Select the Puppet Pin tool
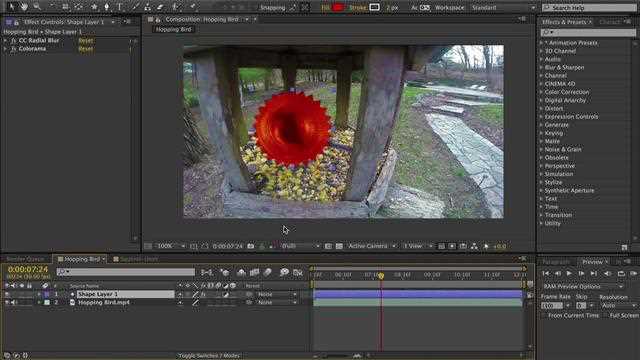Viewport: 640px width, 360px height. coord(192,7)
